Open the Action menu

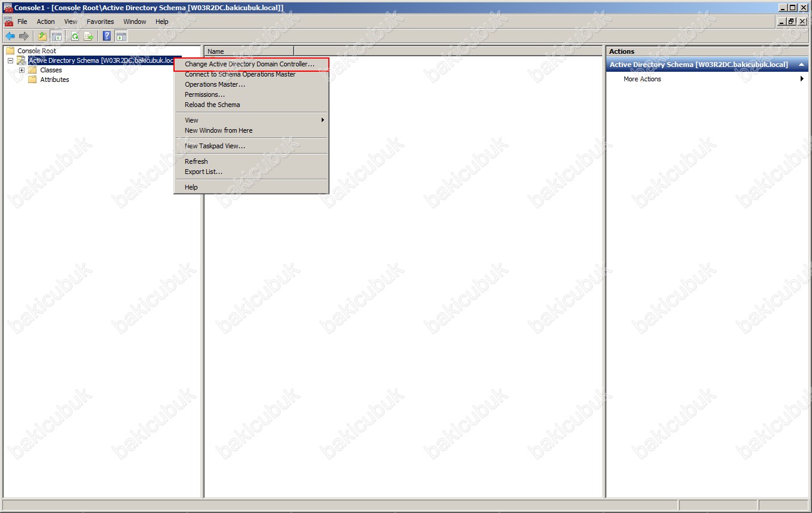coord(46,22)
